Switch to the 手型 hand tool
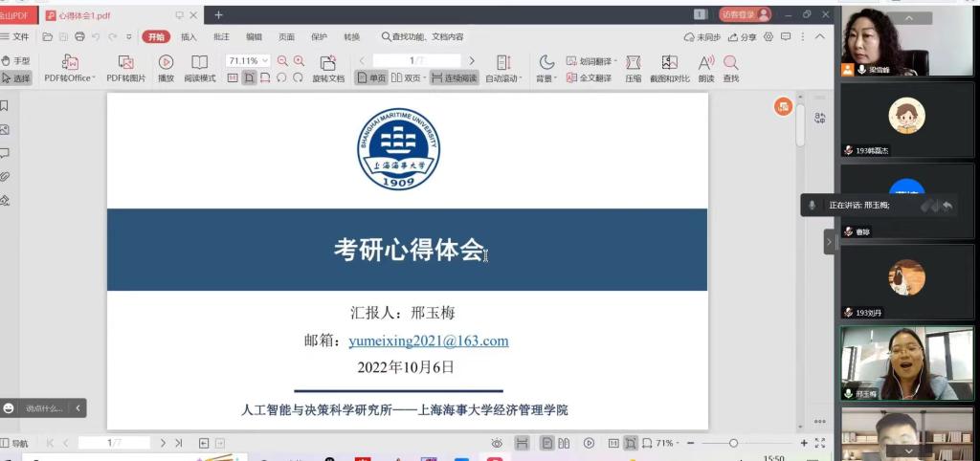The width and height of the screenshot is (980, 461). pos(16,60)
